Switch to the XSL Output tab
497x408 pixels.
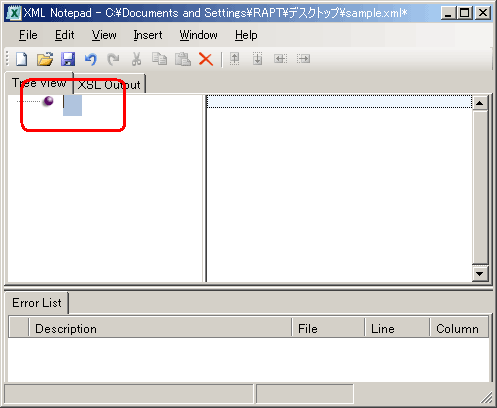[109, 85]
